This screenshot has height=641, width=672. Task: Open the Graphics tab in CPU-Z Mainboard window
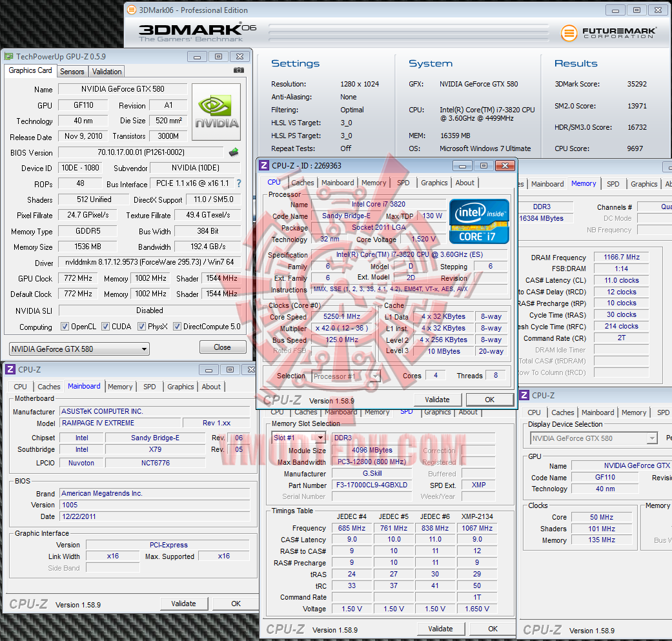pos(181,387)
